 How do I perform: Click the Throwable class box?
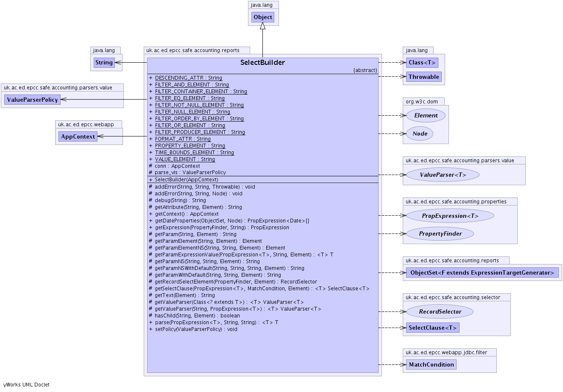424,77
